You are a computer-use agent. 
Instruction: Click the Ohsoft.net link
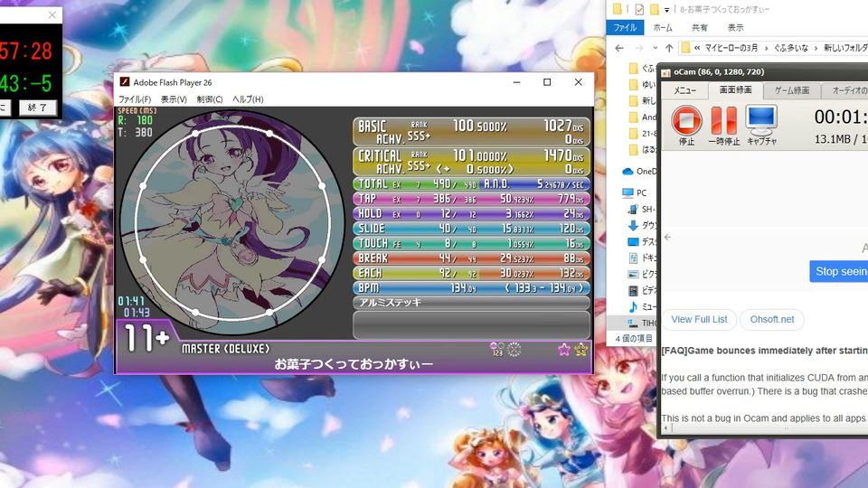pos(771,319)
